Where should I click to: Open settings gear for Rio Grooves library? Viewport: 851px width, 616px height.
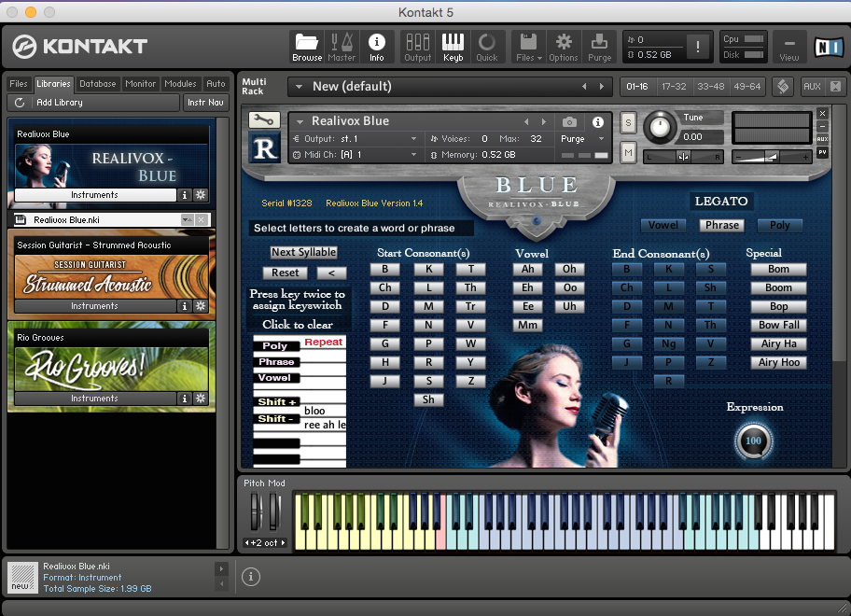(201, 399)
